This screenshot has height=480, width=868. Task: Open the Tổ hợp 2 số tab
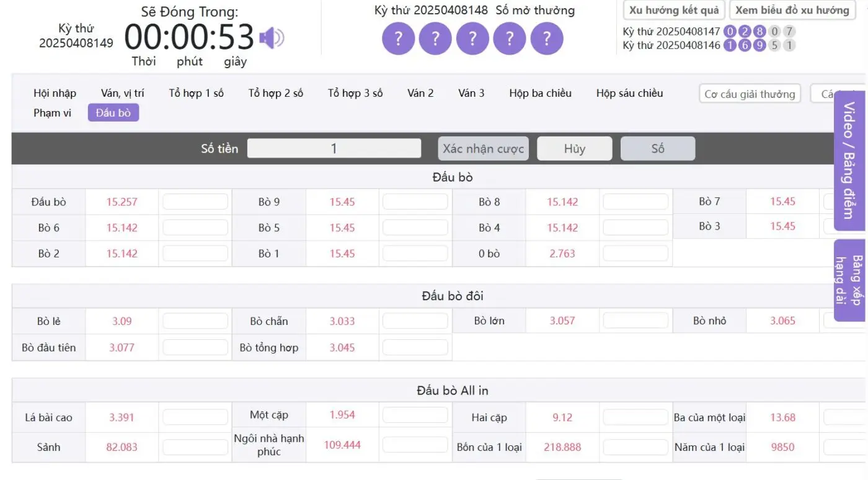click(276, 94)
